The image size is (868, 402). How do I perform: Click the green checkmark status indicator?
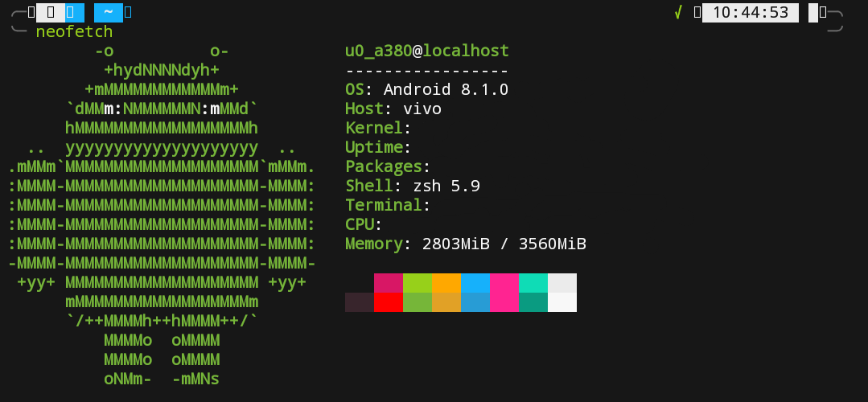pos(678,12)
